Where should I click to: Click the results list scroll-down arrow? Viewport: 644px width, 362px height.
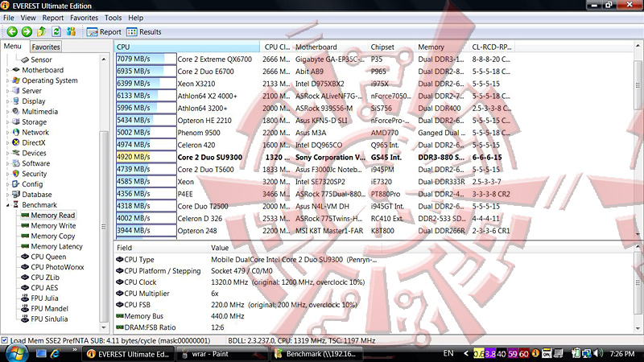(638, 234)
